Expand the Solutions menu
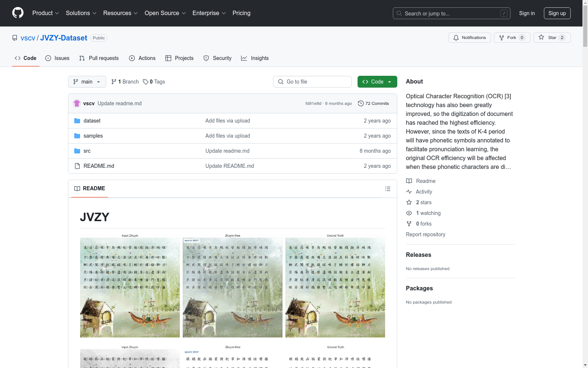588x368 pixels. (81, 13)
